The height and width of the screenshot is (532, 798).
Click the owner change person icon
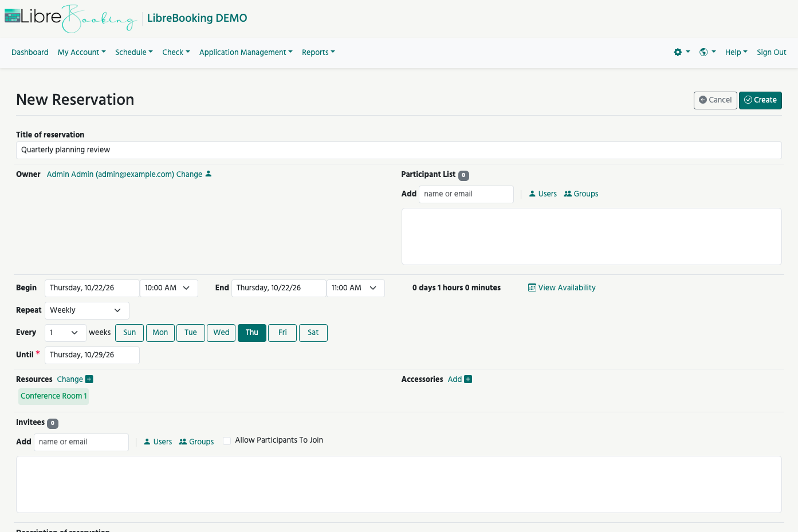(x=209, y=174)
